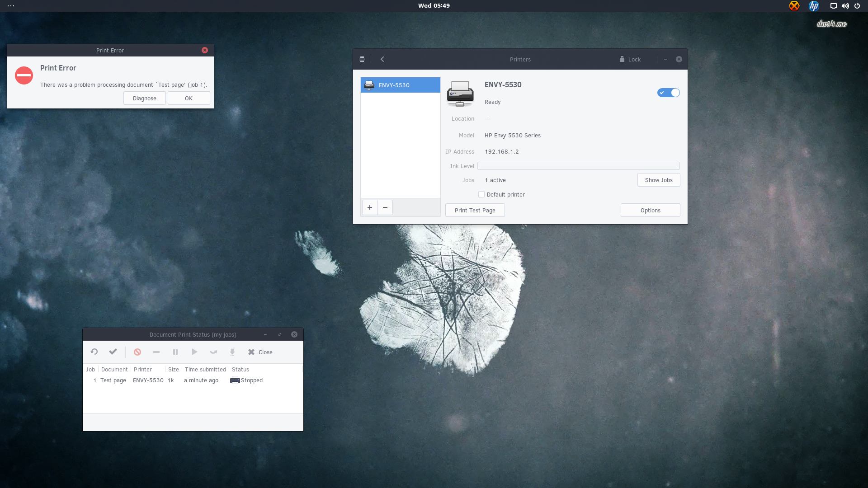Minimize the Printers window
The image size is (868, 488).
pos(665,59)
